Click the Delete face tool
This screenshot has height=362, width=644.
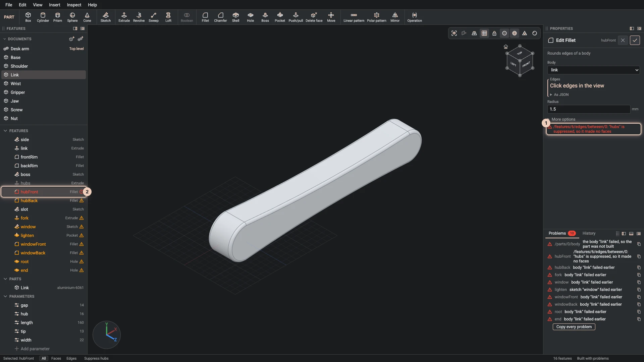pos(314,17)
